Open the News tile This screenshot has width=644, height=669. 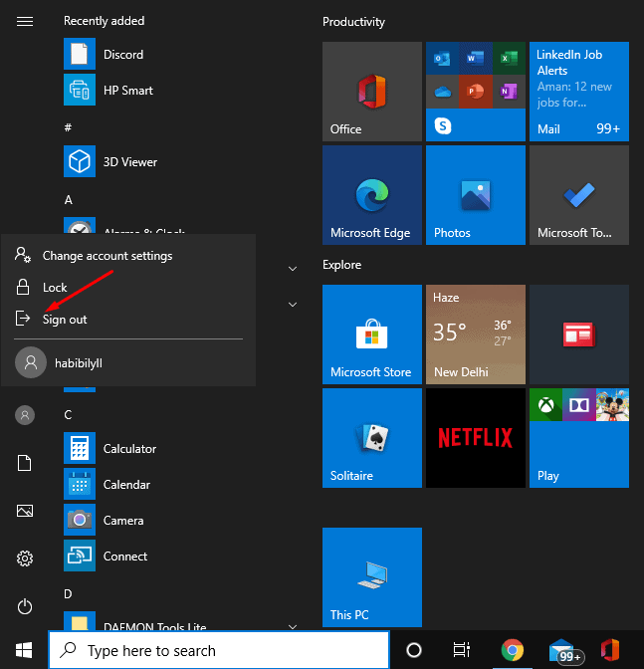click(578, 334)
